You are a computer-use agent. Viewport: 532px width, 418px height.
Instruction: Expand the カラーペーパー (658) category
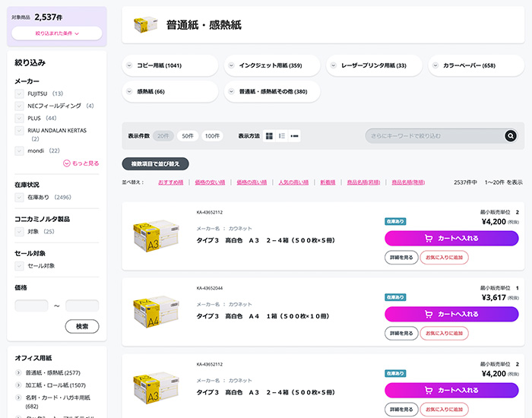tap(477, 65)
